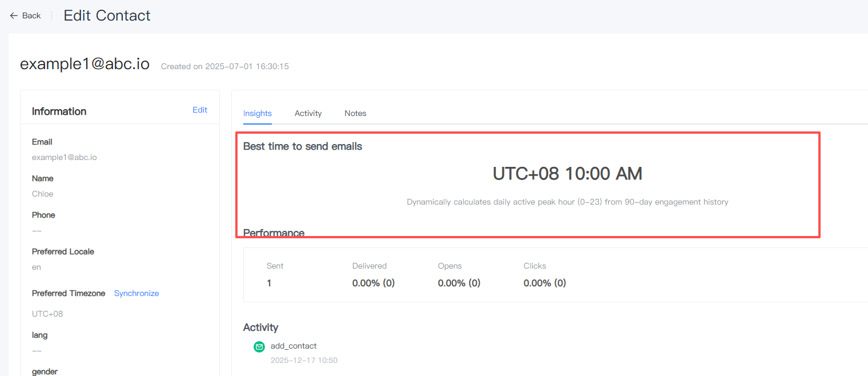Open the Activity tab
This screenshot has width=868, height=376.
[x=308, y=113]
